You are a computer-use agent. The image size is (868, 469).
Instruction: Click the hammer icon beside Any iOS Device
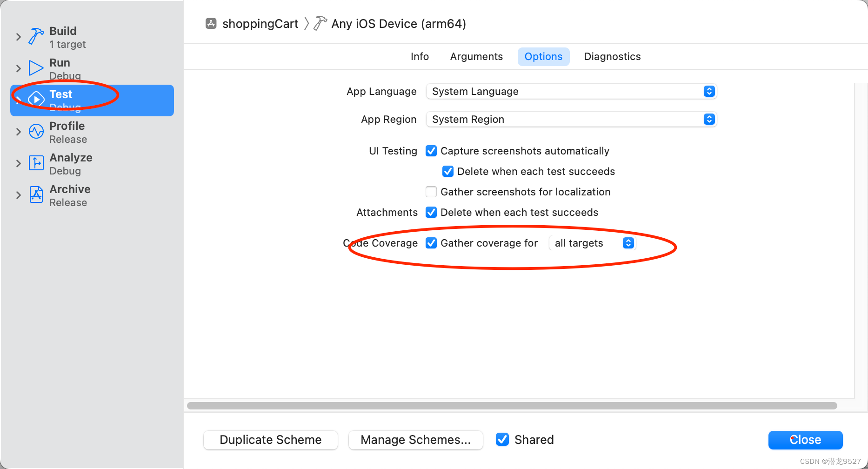point(320,23)
